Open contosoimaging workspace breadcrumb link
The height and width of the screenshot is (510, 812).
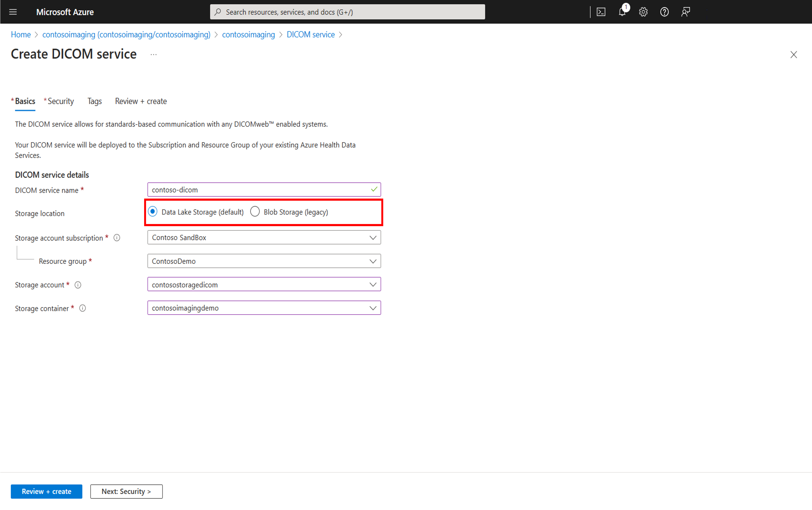click(248, 35)
